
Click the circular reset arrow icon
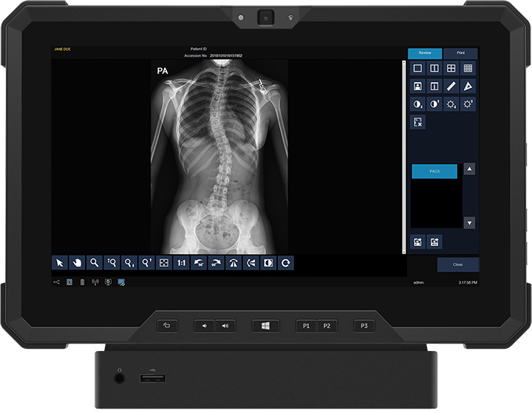click(284, 262)
